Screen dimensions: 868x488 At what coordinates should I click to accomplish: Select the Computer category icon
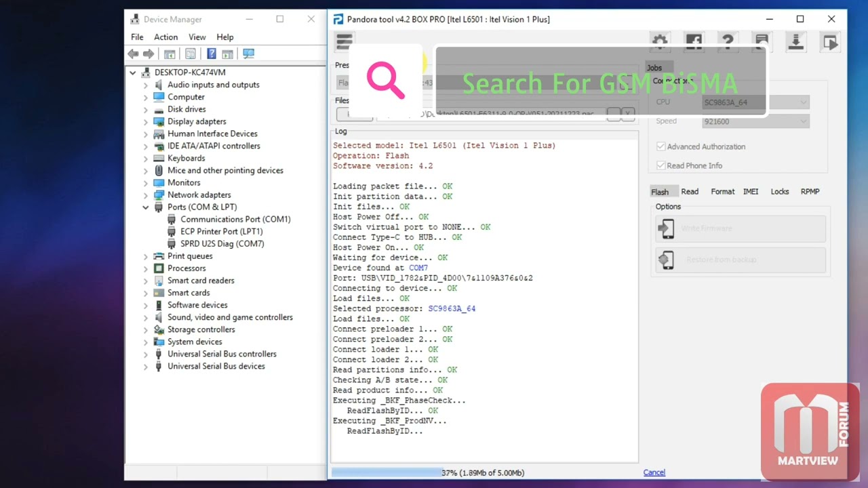click(159, 97)
